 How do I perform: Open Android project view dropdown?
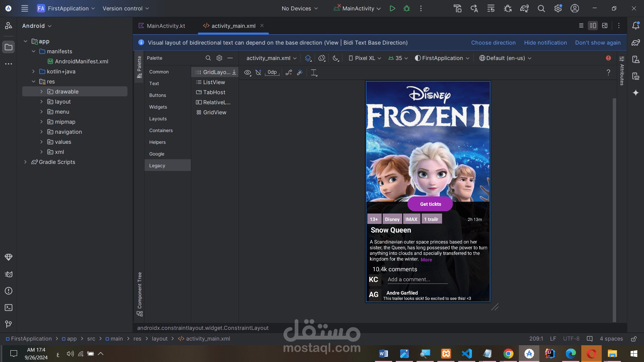37,26
